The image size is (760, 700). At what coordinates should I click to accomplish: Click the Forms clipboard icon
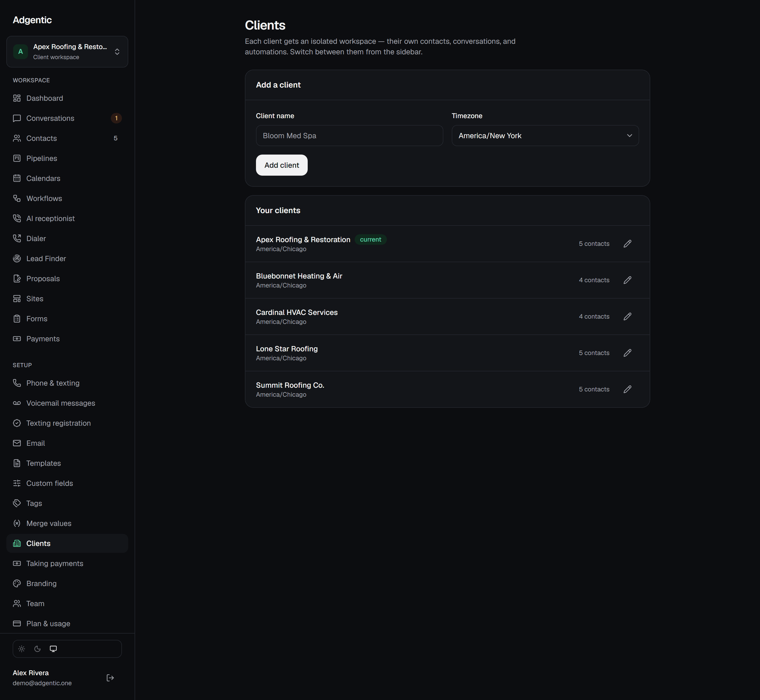click(x=17, y=319)
